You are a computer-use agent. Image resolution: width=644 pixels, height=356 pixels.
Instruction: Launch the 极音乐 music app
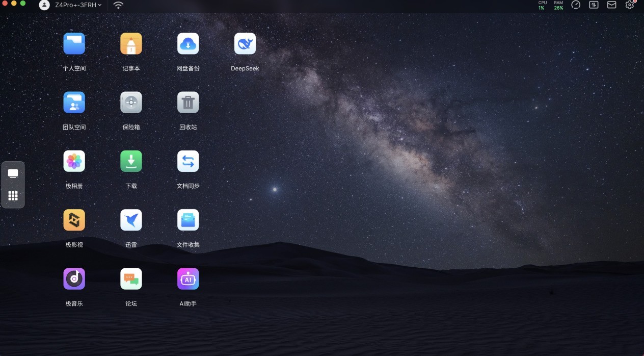click(74, 279)
